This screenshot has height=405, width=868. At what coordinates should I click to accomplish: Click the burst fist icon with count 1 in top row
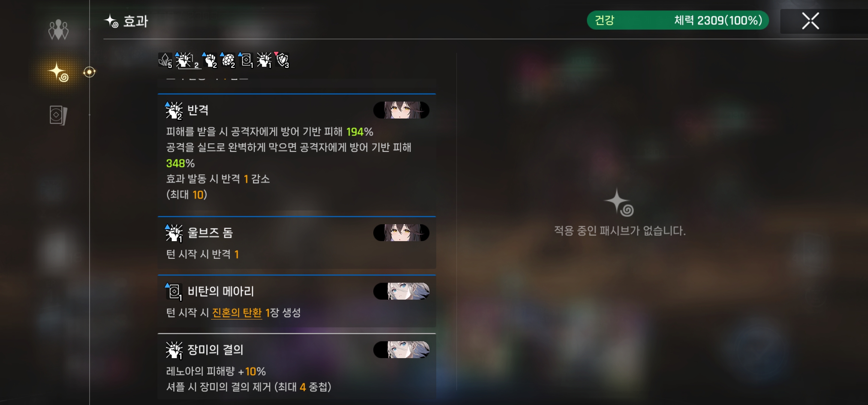point(264,60)
